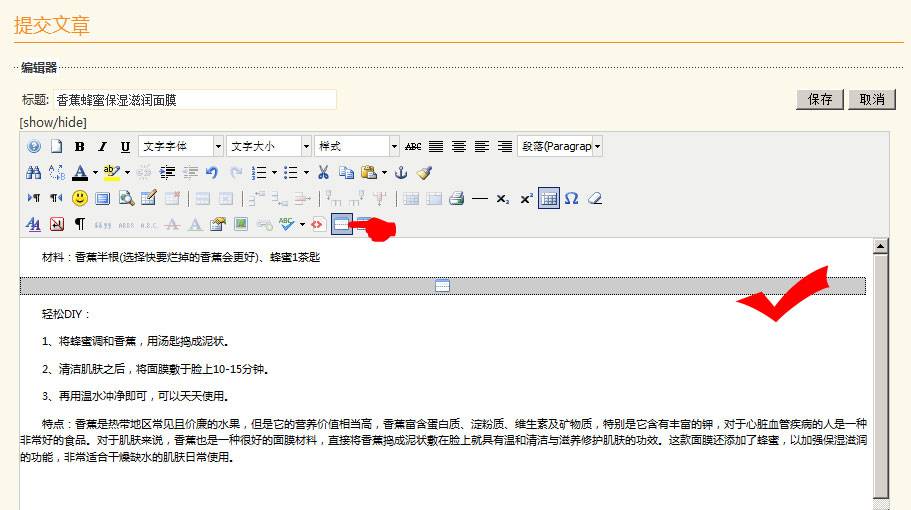
Task: Toggle italic formatting
Action: (x=102, y=146)
